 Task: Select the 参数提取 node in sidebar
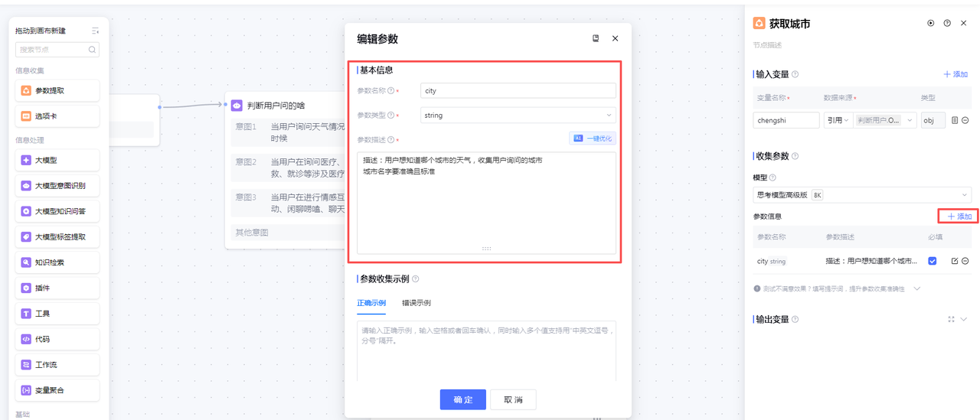pos(57,90)
